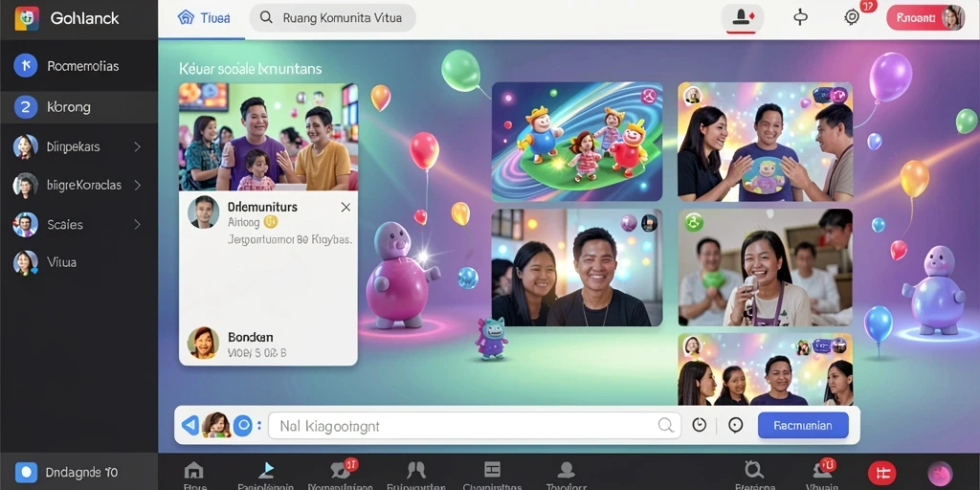
Task: Click the Nal Kiagootngnt message field
Action: point(475,426)
